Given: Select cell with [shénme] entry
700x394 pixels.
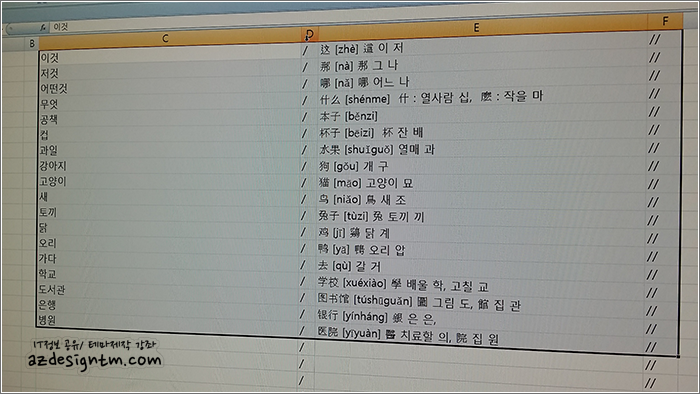Looking at the screenshot, I should tap(482, 98).
